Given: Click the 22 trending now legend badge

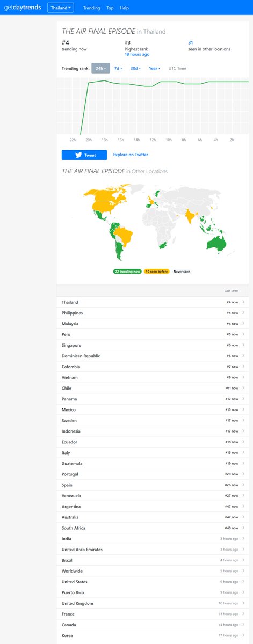Looking at the screenshot, I should [x=127, y=272].
